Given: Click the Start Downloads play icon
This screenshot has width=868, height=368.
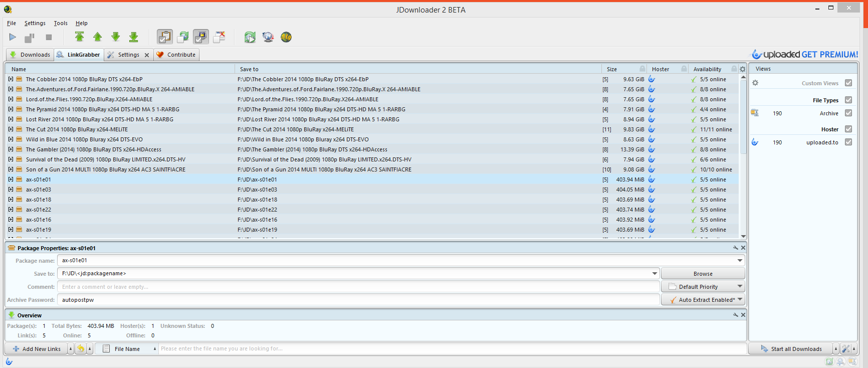Looking at the screenshot, I should pos(13,37).
